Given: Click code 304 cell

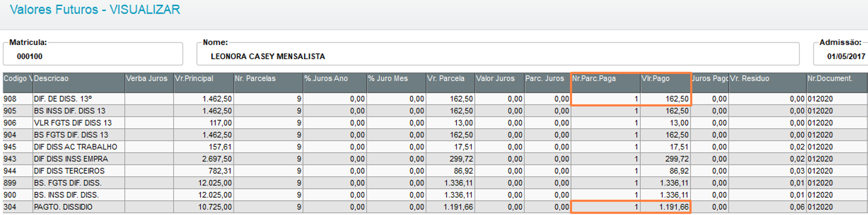Looking at the screenshot, I should click(x=18, y=207).
